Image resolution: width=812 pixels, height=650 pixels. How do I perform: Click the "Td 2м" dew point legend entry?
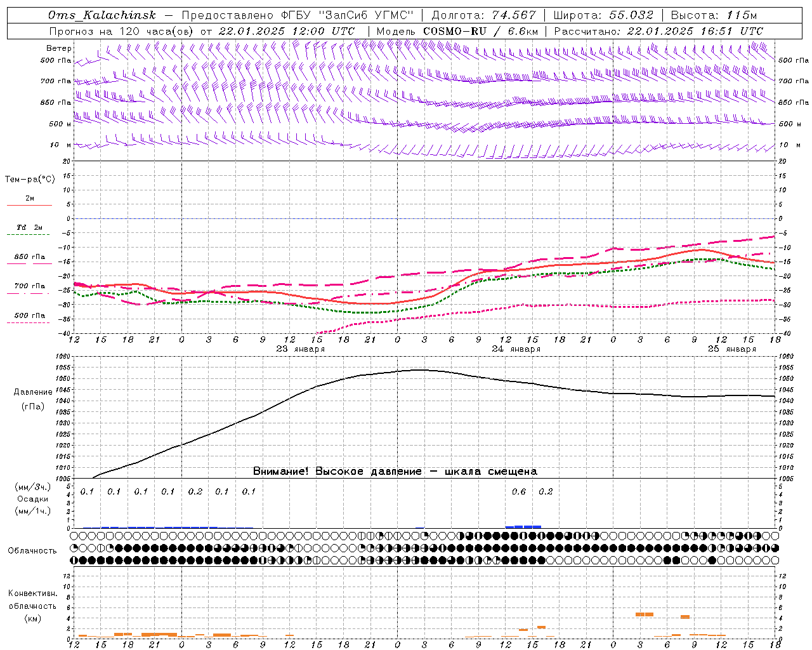click(x=29, y=227)
